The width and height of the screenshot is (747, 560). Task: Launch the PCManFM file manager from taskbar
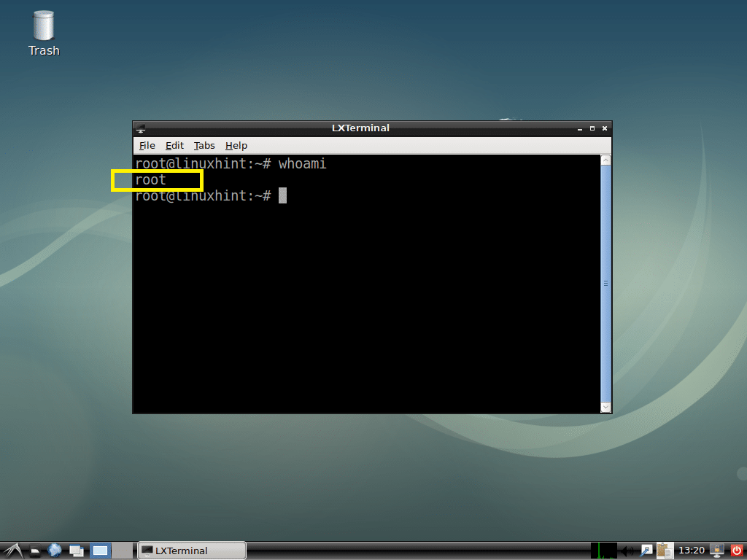34,551
